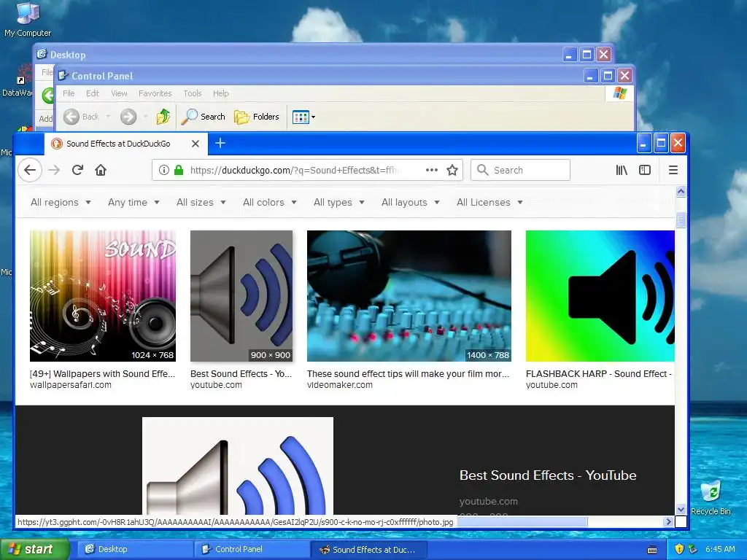Image resolution: width=747 pixels, height=560 pixels.
Task: Open 'These sound effect tips' title link
Action: [409, 374]
